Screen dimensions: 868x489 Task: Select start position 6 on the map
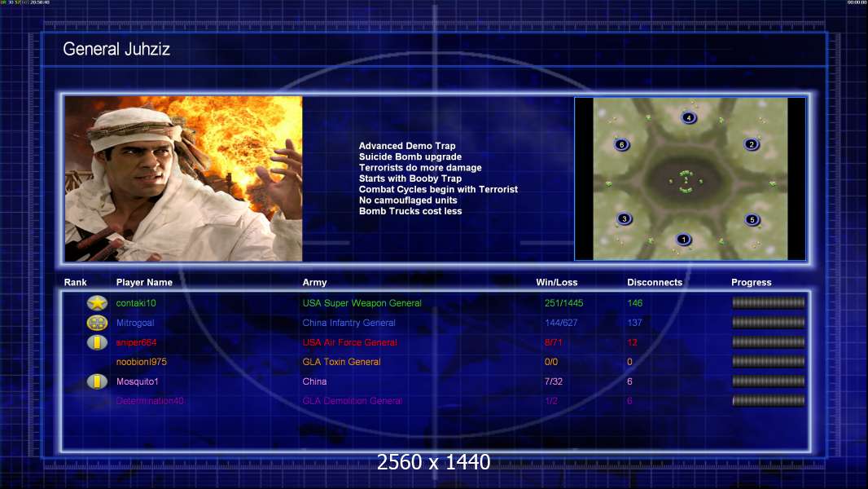621,145
